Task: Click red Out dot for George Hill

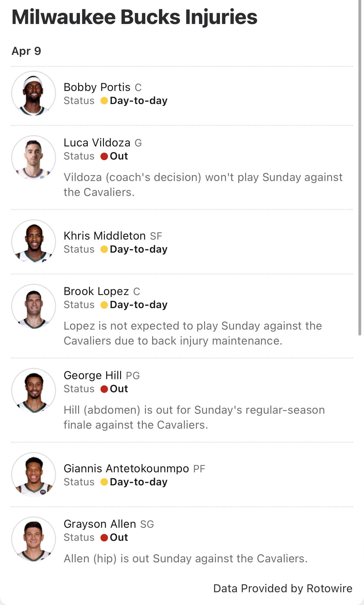Action: (x=104, y=389)
